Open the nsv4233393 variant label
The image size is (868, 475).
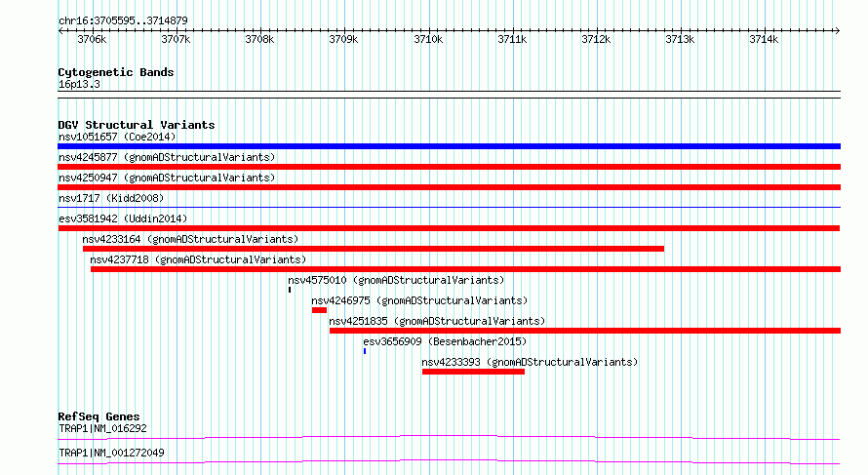pyautogui.click(x=530, y=362)
